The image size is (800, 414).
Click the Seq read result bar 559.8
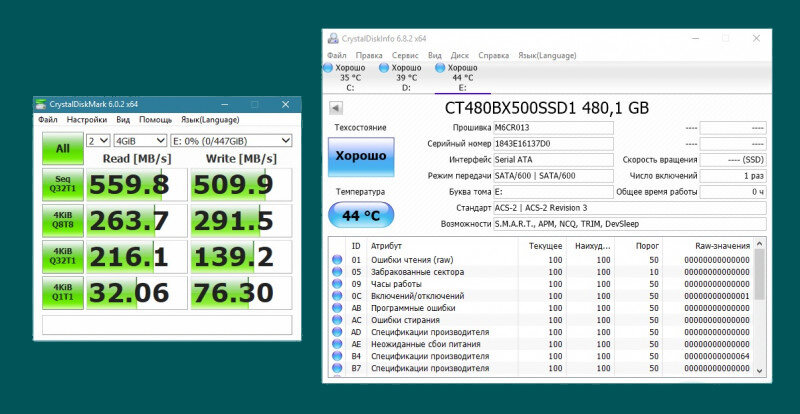pos(136,185)
